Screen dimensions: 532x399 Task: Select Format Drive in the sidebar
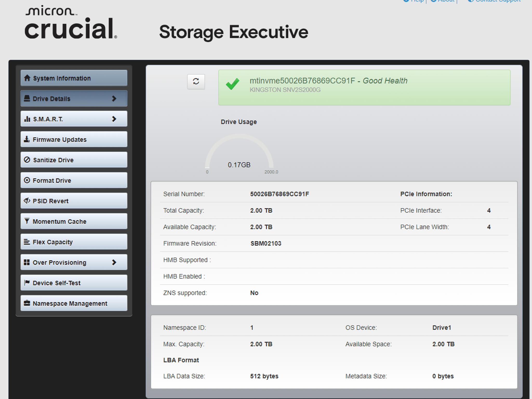coord(74,180)
